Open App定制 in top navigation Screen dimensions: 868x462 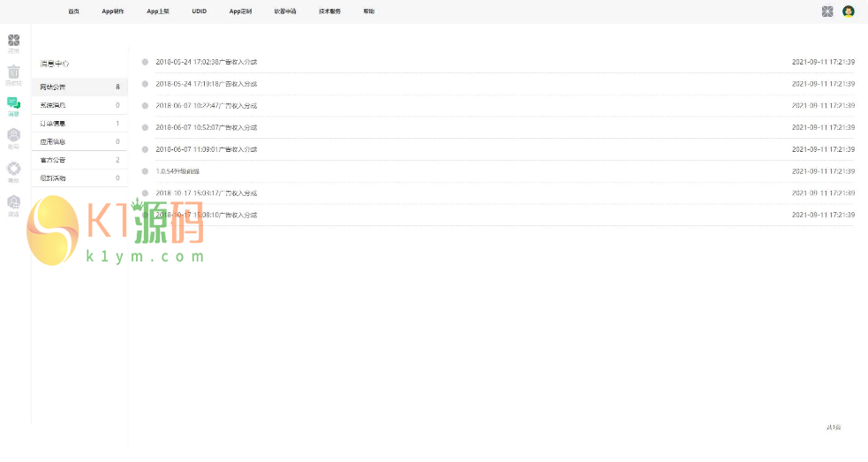pyautogui.click(x=240, y=11)
